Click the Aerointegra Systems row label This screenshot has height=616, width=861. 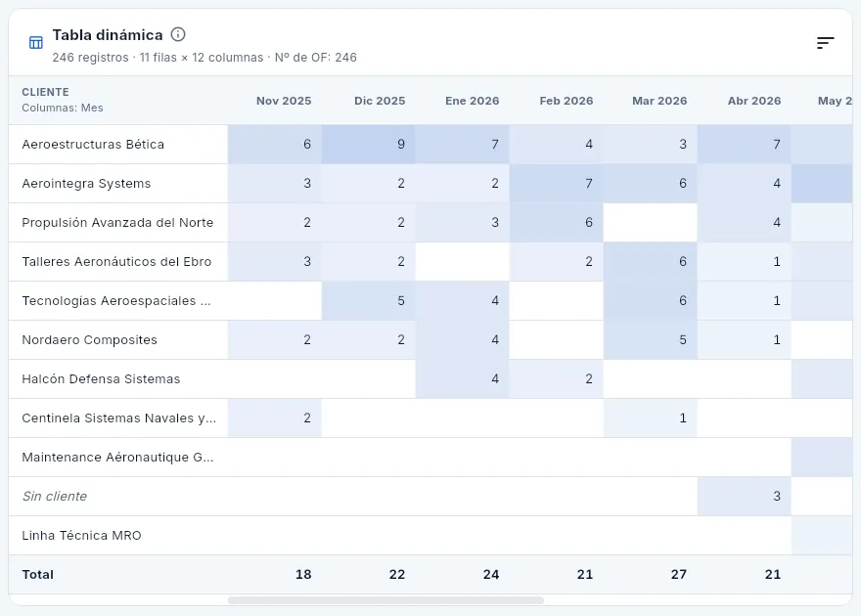[x=86, y=183]
